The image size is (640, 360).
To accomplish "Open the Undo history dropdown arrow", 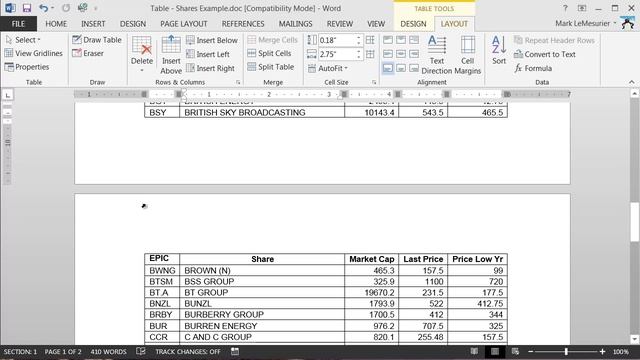I will click(53, 8).
